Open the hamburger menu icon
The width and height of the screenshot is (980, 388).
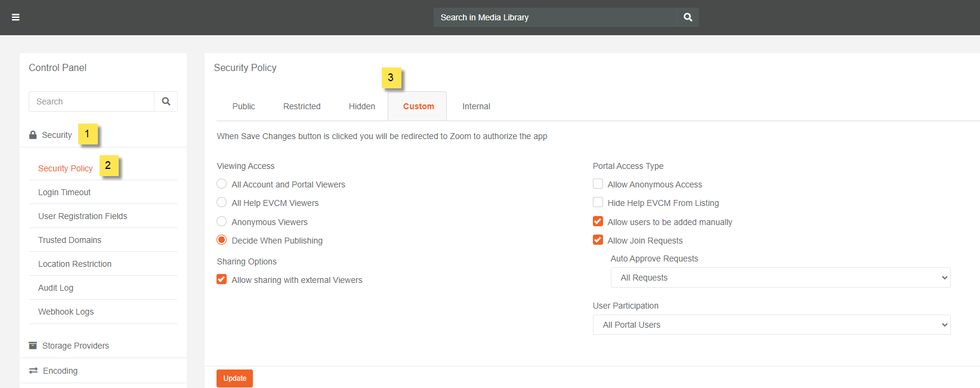(16, 17)
